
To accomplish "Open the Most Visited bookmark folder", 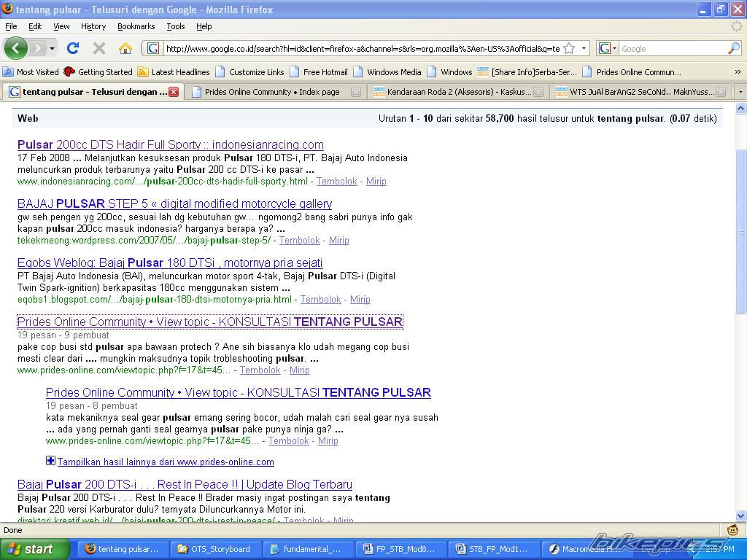I will click(x=31, y=72).
